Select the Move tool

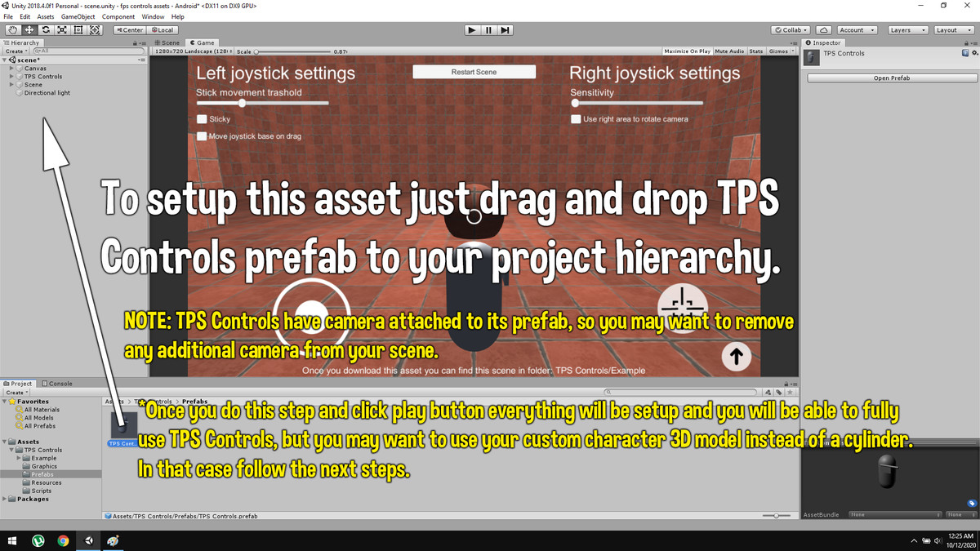[29, 30]
